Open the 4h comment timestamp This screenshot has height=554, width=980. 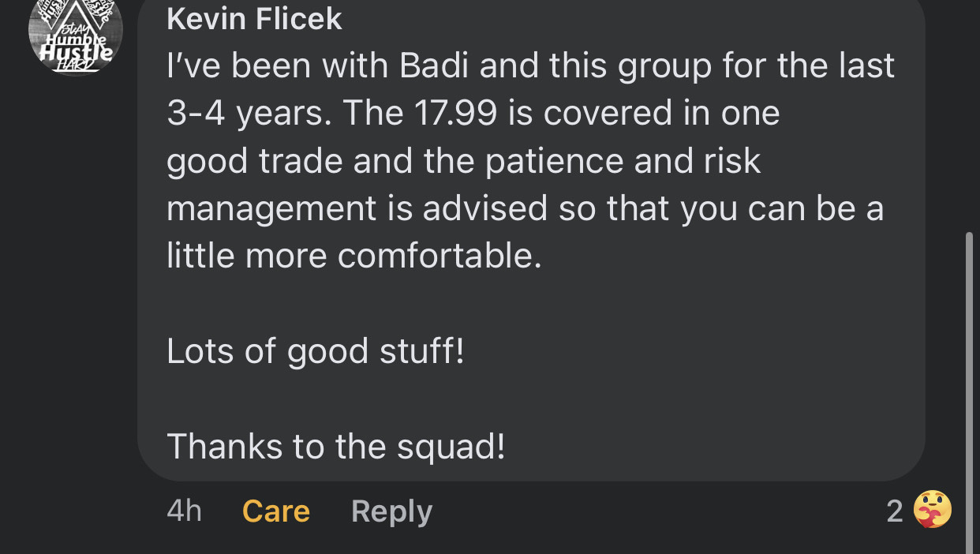click(184, 511)
